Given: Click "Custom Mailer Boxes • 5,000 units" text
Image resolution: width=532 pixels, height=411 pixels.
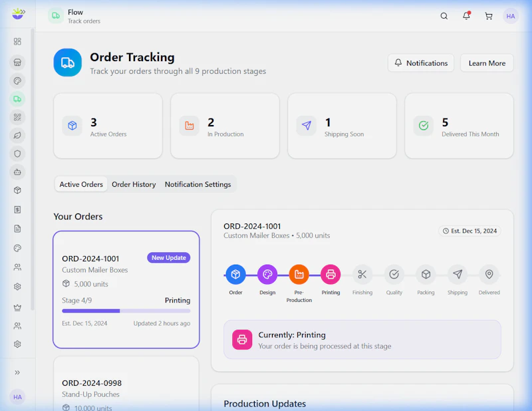Looking at the screenshot, I should point(277,235).
